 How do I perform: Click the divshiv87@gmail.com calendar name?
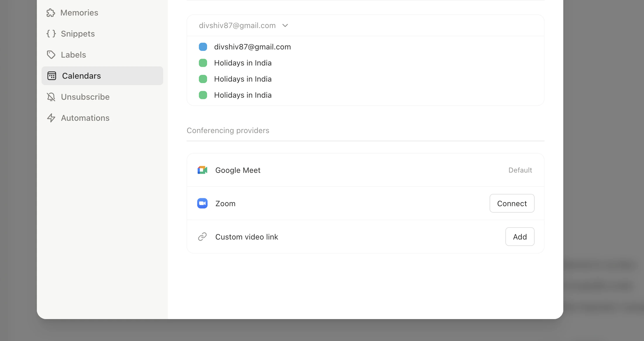[x=252, y=47]
